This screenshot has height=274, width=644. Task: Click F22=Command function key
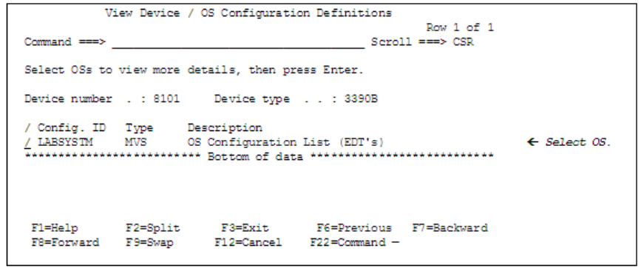[x=348, y=242]
